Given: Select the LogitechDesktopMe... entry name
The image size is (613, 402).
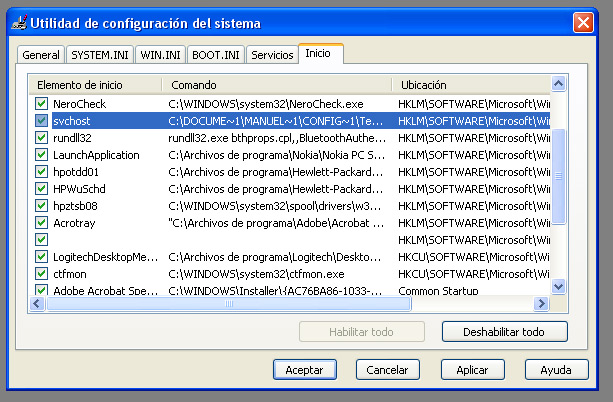Looking at the screenshot, I should tap(106, 257).
